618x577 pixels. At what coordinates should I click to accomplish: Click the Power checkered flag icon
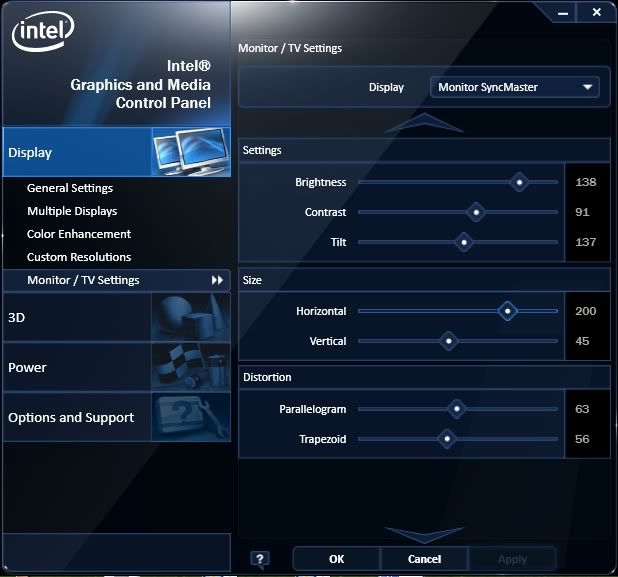191,367
